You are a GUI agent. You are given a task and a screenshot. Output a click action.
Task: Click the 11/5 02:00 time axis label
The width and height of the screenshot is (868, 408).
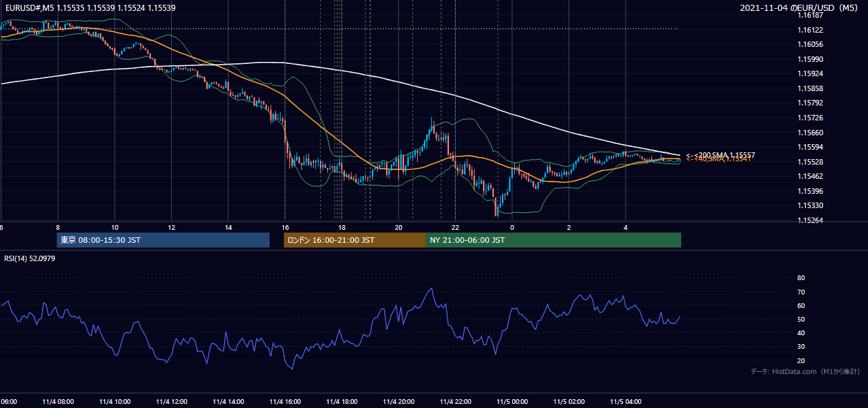click(568, 401)
